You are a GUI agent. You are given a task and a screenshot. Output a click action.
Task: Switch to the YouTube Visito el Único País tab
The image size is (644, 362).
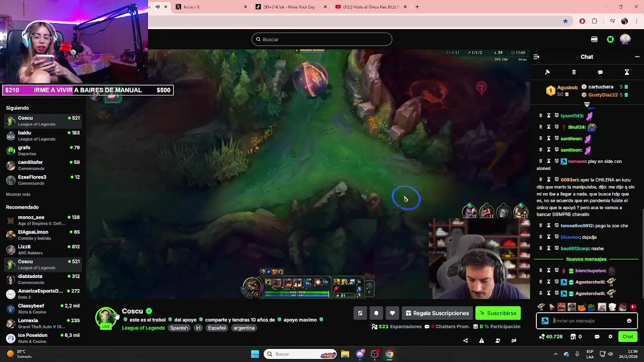(x=370, y=7)
